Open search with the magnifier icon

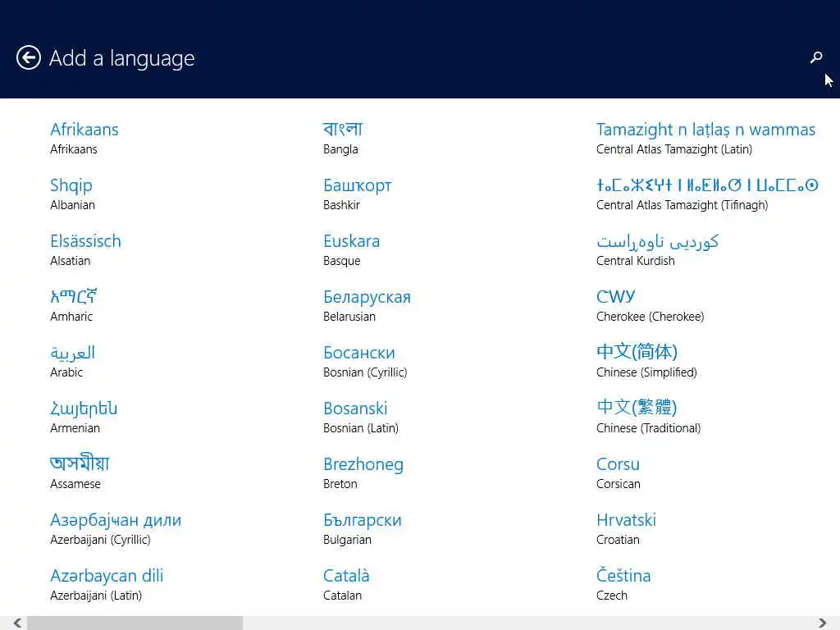(x=816, y=57)
